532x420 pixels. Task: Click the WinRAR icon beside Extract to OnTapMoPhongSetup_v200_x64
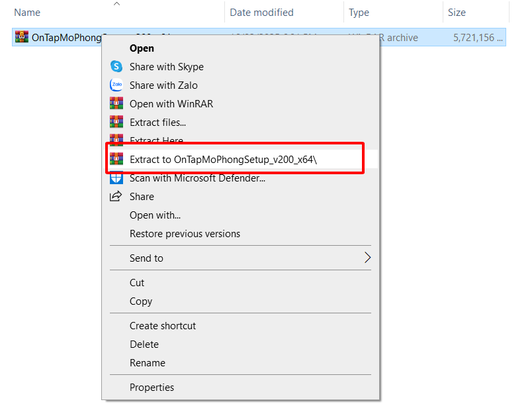pyautogui.click(x=116, y=159)
